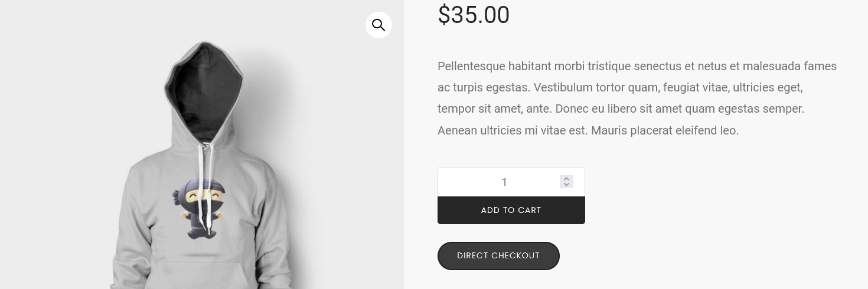The width and height of the screenshot is (868, 289).
Task: Click the $35.00 price text
Action: (x=474, y=15)
